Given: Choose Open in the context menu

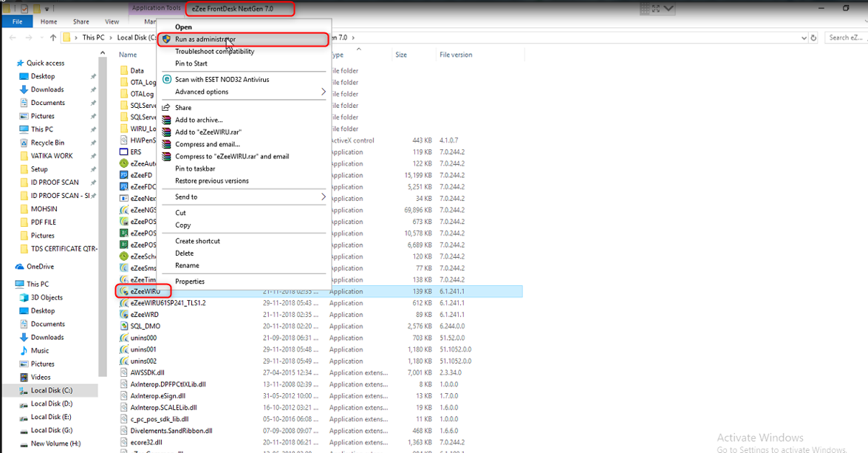Looking at the screenshot, I should (x=244, y=27).
